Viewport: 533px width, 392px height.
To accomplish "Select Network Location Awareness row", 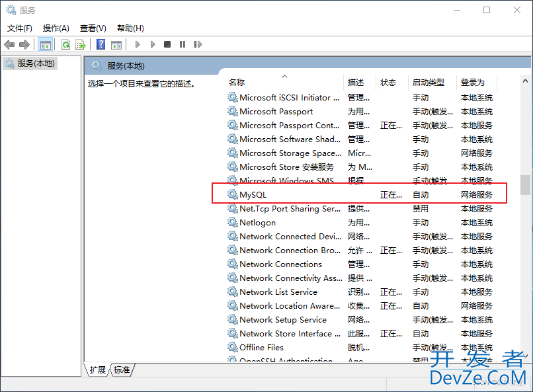I will tap(360, 305).
